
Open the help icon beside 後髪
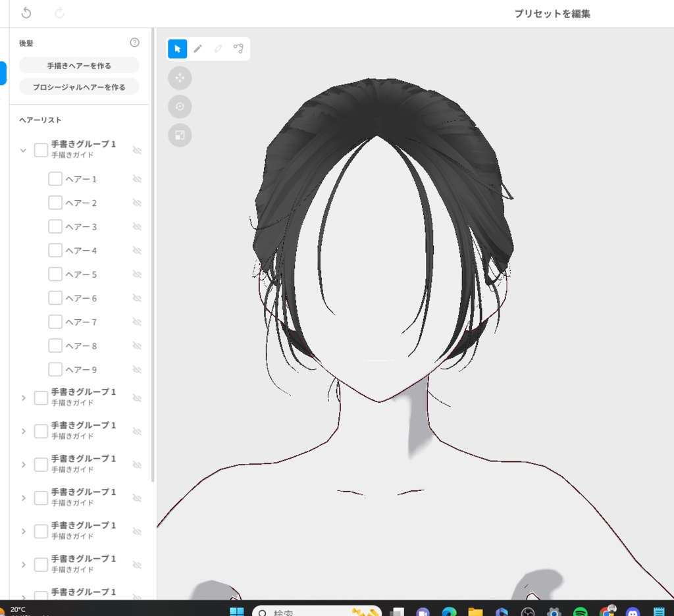134,42
